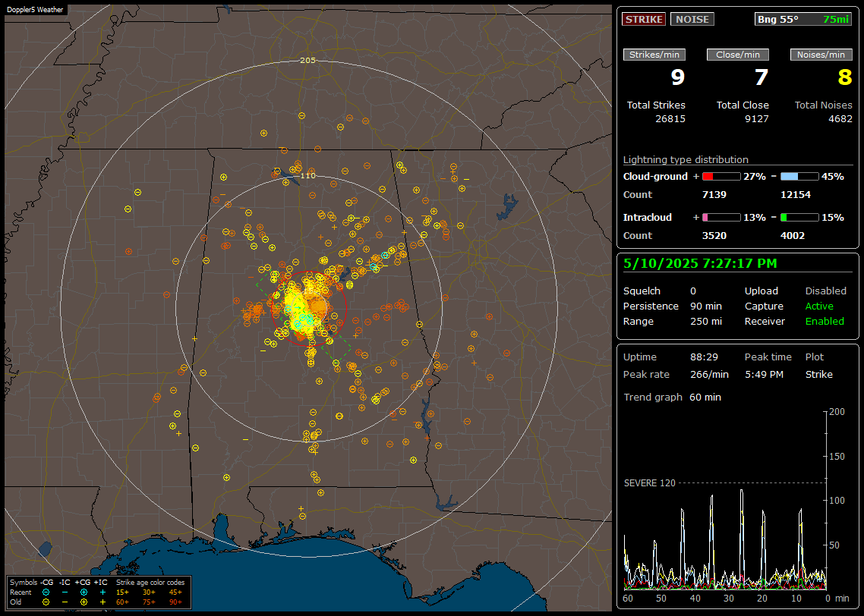The image size is (864, 616).
Task: Click the Recent -IC cyan dash symbol
Action: coord(65,592)
